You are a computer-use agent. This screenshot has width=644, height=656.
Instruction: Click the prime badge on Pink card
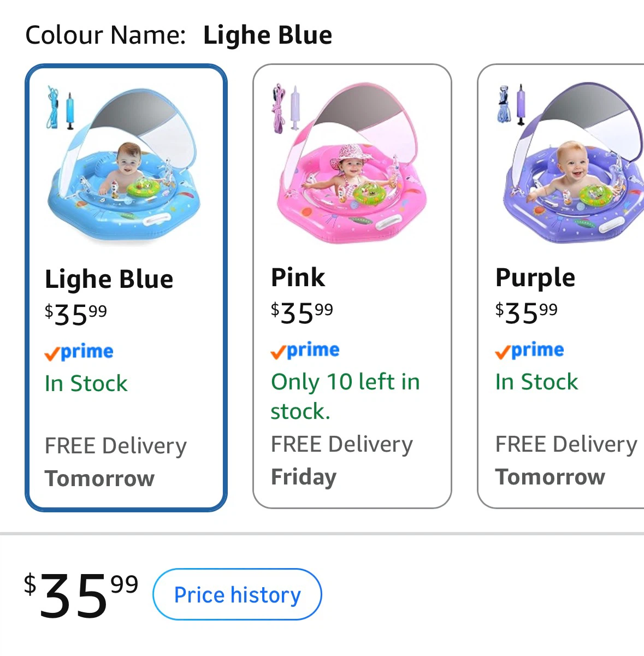pyautogui.click(x=305, y=351)
